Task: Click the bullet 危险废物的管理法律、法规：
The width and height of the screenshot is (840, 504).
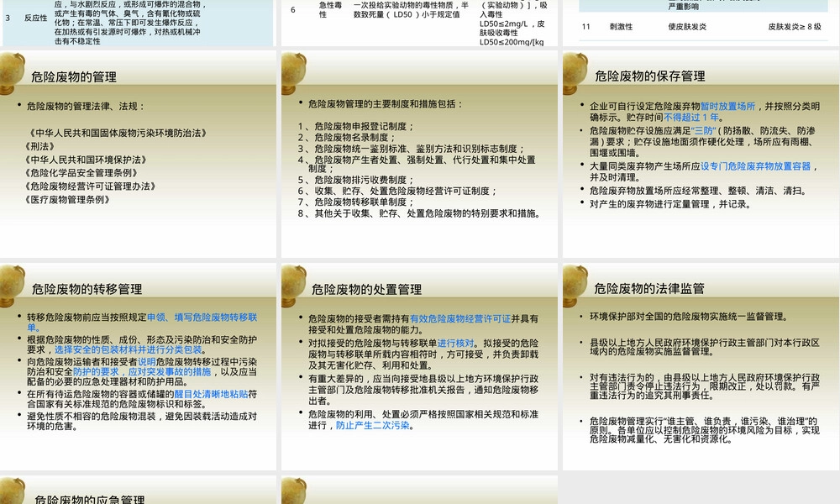Action: tap(86, 106)
